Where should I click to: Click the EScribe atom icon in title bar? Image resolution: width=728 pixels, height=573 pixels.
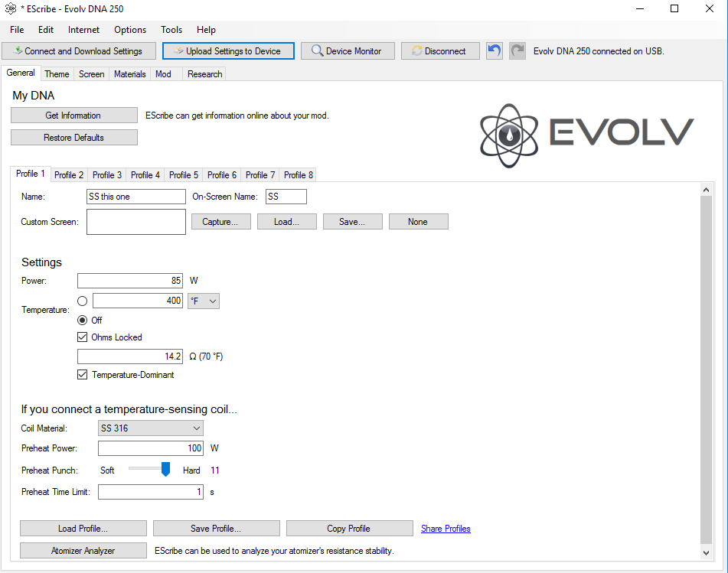pyautogui.click(x=11, y=9)
